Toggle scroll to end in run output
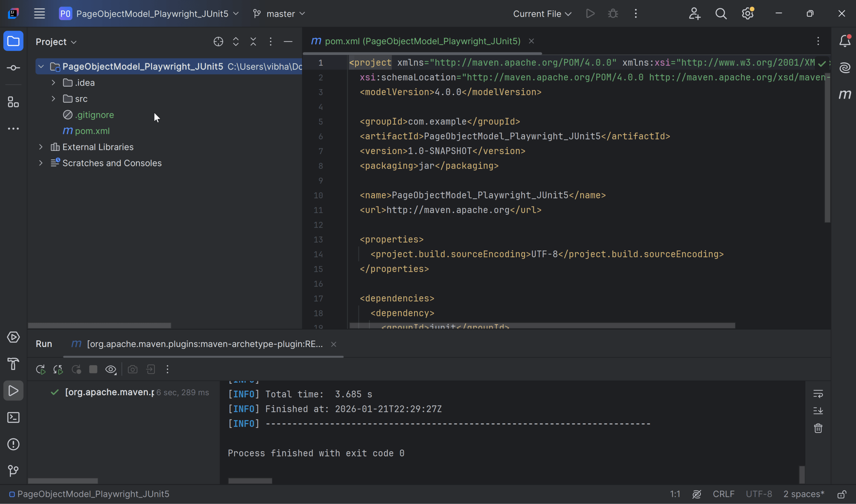This screenshot has width=856, height=504. pos(818,411)
